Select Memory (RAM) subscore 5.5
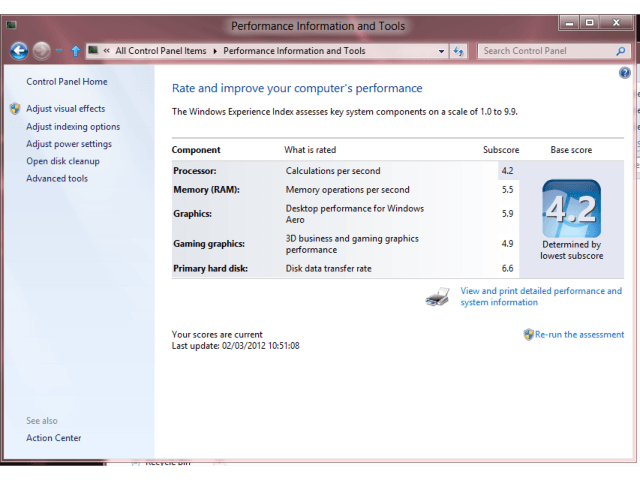The height and width of the screenshot is (480, 640). [507, 190]
